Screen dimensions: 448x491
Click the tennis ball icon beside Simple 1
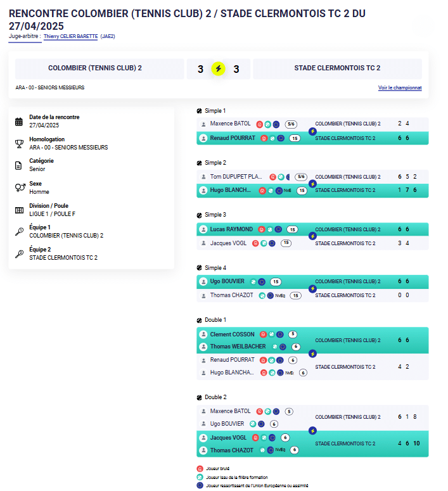(200, 110)
